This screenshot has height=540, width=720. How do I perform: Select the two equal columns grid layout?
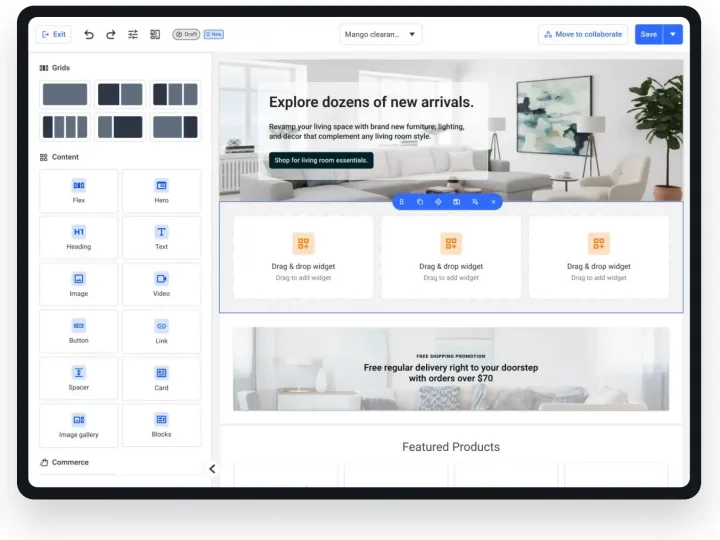click(120, 94)
